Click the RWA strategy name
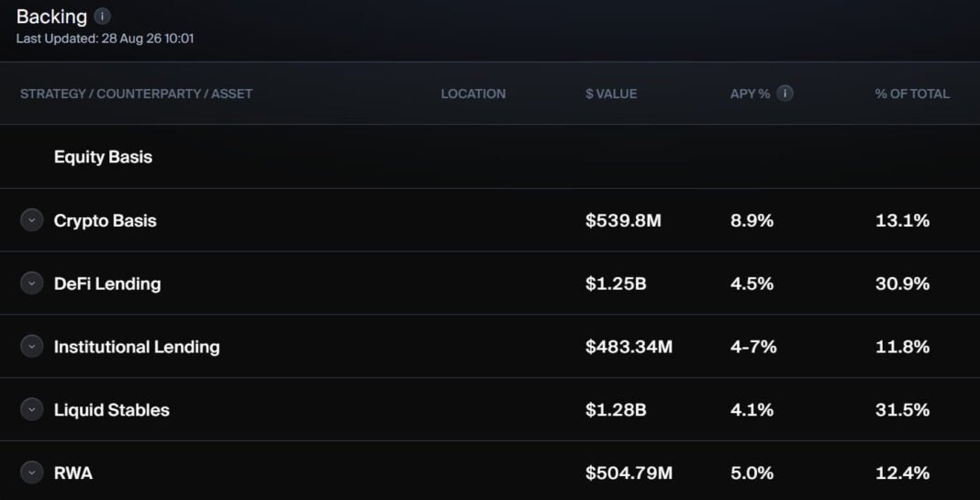 tap(73, 473)
